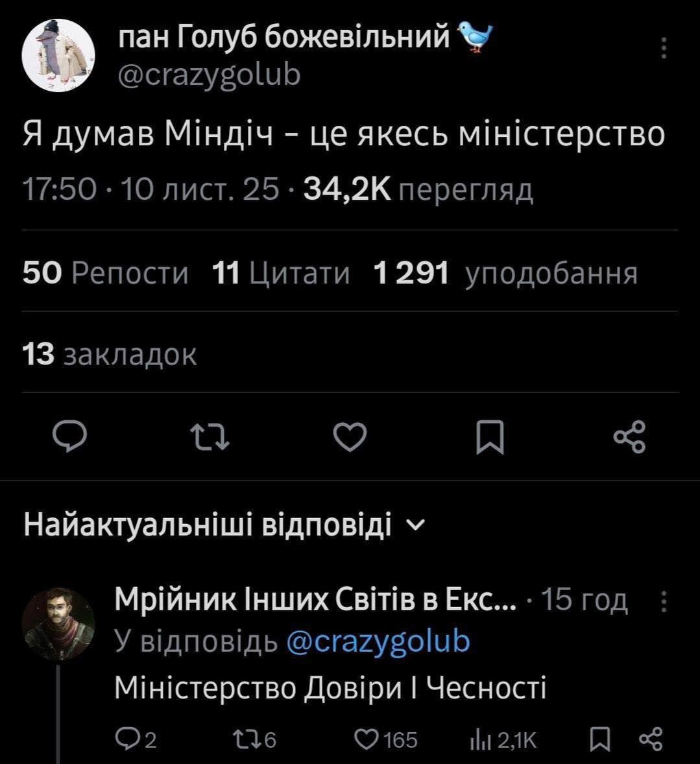The height and width of the screenshot is (764, 700).
Task: Bookmark the Мрійник reply
Action: point(600,739)
